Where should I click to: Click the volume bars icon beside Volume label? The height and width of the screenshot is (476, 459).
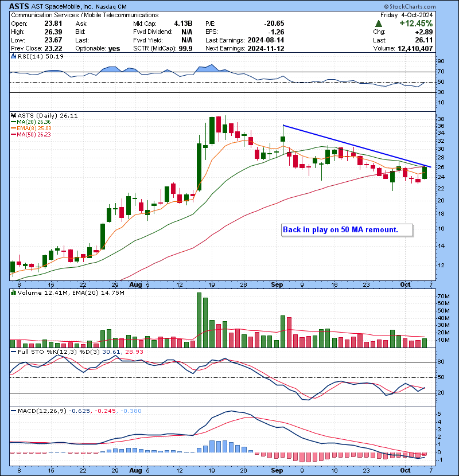[x=13, y=292]
